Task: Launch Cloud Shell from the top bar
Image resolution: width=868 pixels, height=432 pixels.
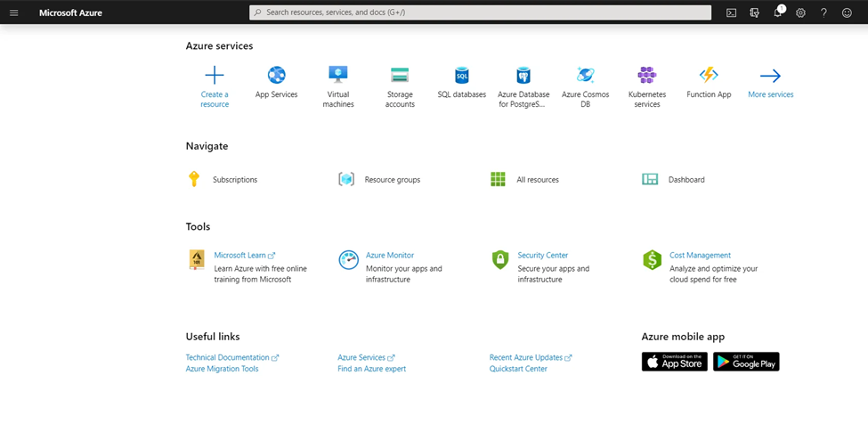Action: [731, 12]
